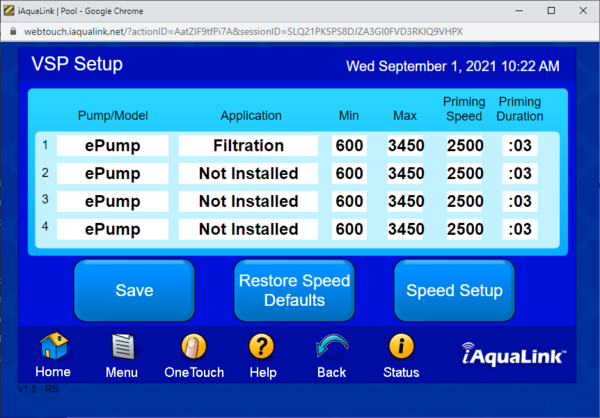Edit pump 4 Max speed 3450
This screenshot has width=600, height=418.
pos(406,229)
